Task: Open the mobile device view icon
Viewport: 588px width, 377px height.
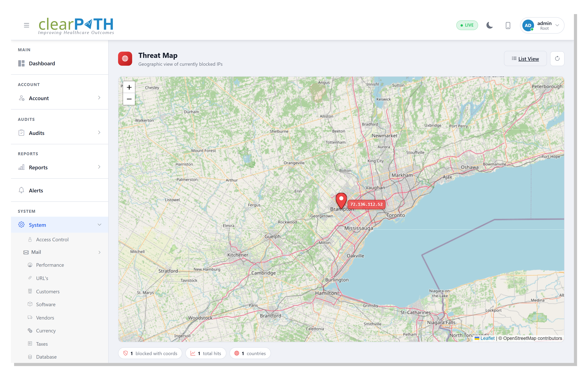Action: click(x=508, y=25)
